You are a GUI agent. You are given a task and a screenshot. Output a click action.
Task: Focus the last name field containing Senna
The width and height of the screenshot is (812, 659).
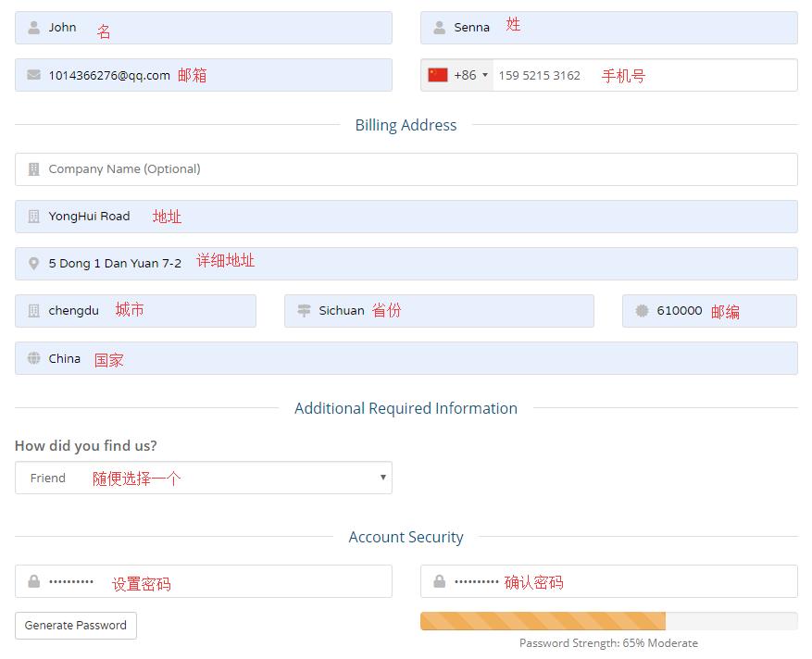click(609, 28)
